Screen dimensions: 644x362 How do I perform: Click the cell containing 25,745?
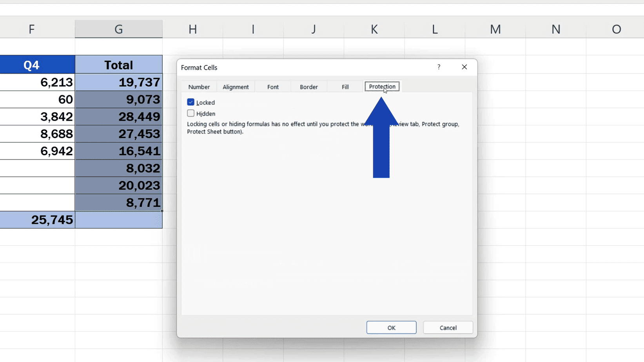point(38,220)
